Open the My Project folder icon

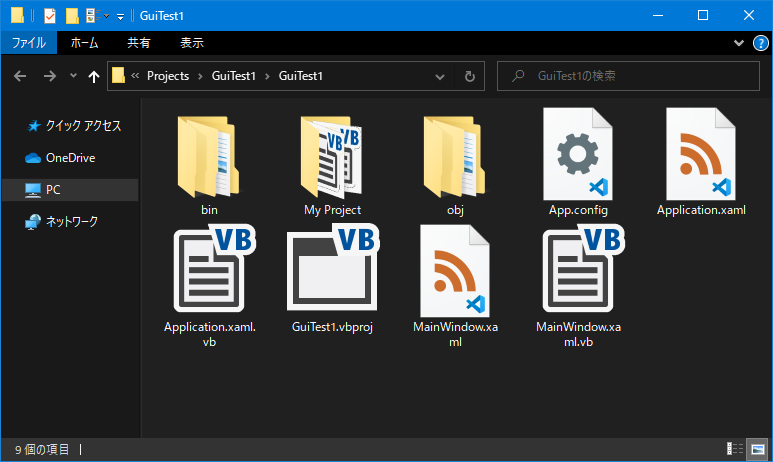[x=332, y=157]
